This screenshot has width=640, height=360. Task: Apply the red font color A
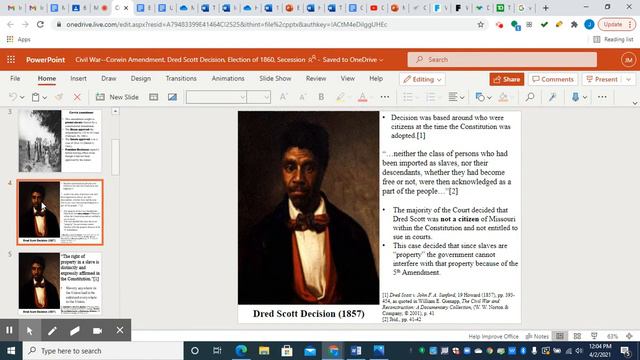[x=362, y=97]
